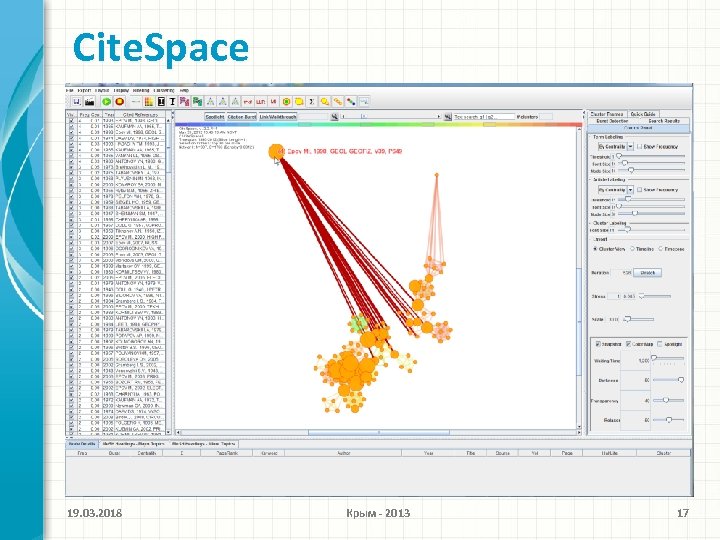
Task: Open the File menu
Action: pyautogui.click(x=69, y=90)
